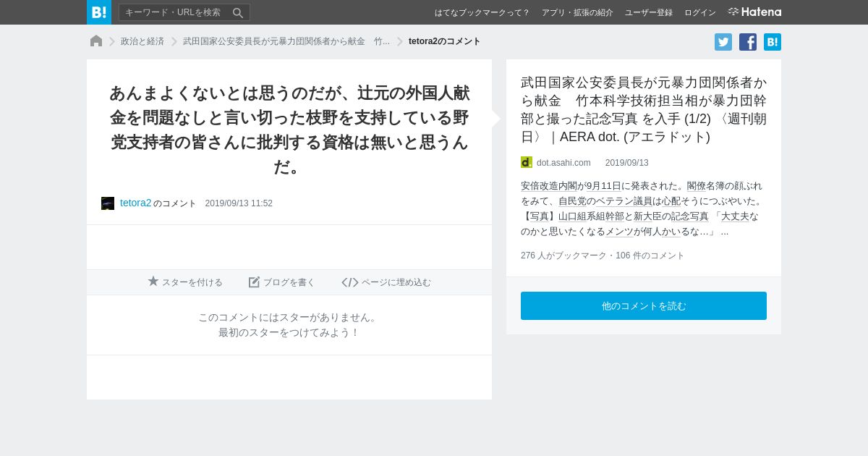This screenshot has height=456, width=868.
Task: Open the 武田国家公安委員長 article breadcrumb
Action: tap(286, 41)
